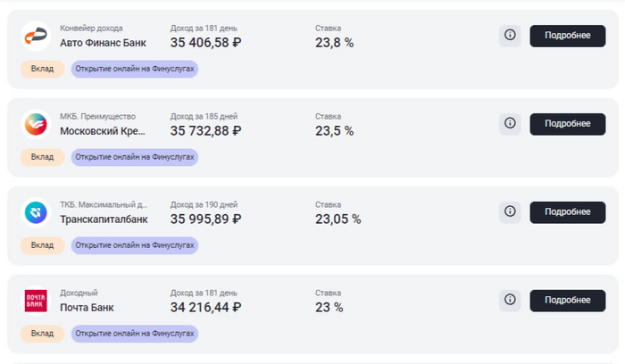
Task: Show info for МКБ Преимущество deposit
Action: pos(510,123)
